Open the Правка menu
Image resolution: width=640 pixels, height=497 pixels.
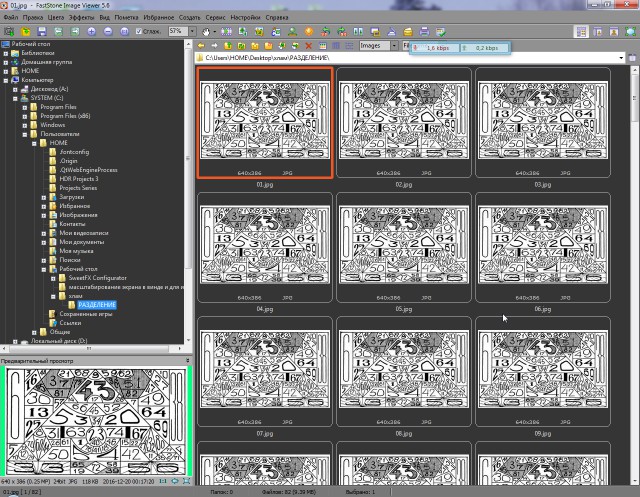tap(33, 18)
